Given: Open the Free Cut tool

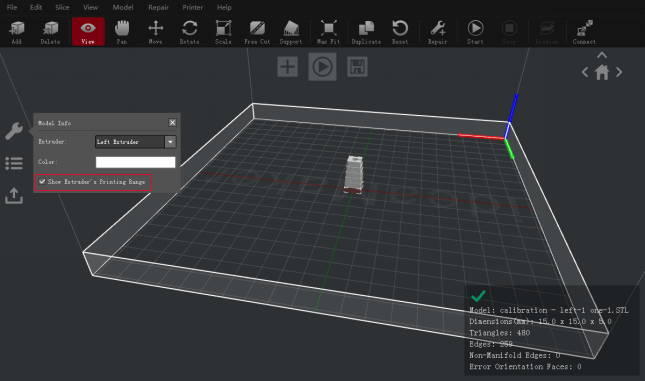Looking at the screenshot, I should coord(257,32).
